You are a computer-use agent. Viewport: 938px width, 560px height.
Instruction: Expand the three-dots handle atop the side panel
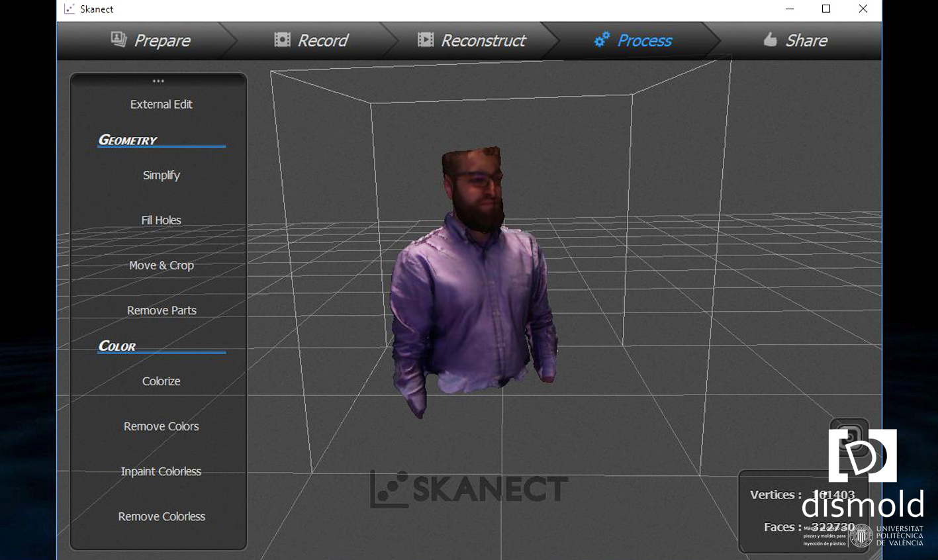(x=158, y=81)
